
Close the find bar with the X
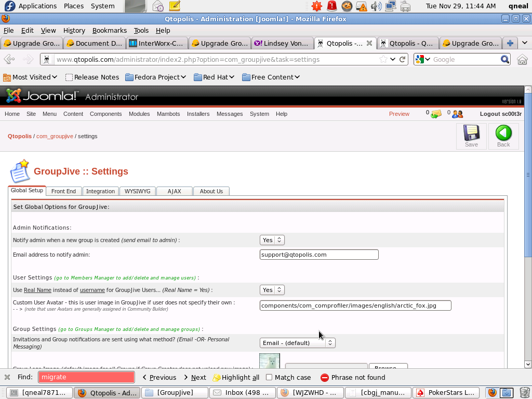point(7,377)
